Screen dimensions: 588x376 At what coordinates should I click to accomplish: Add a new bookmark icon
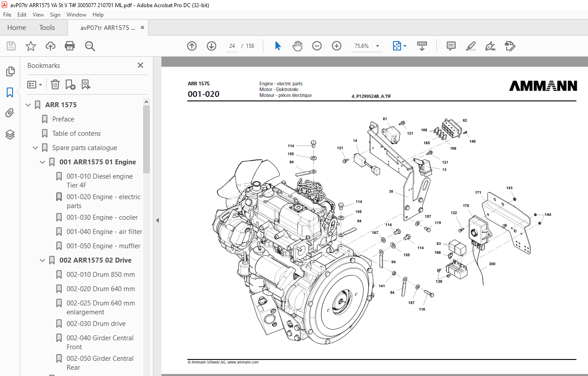click(x=70, y=84)
